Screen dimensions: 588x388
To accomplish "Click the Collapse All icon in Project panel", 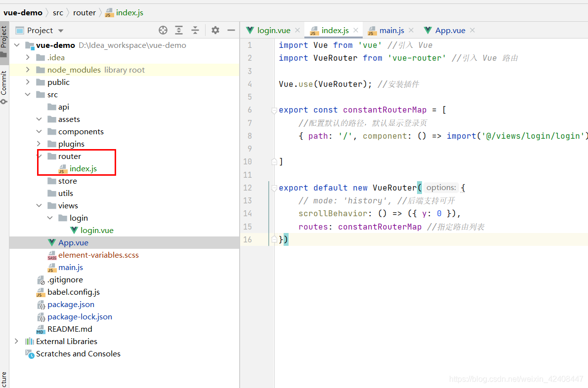I will (195, 30).
